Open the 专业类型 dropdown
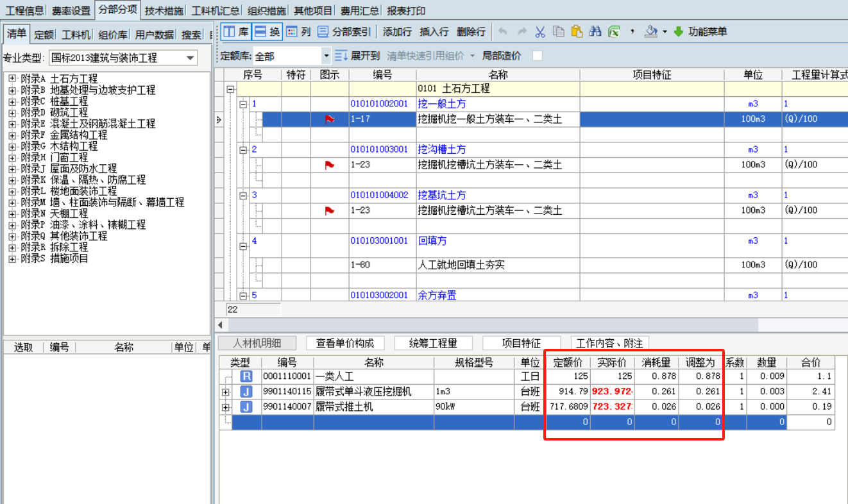 tap(191, 58)
